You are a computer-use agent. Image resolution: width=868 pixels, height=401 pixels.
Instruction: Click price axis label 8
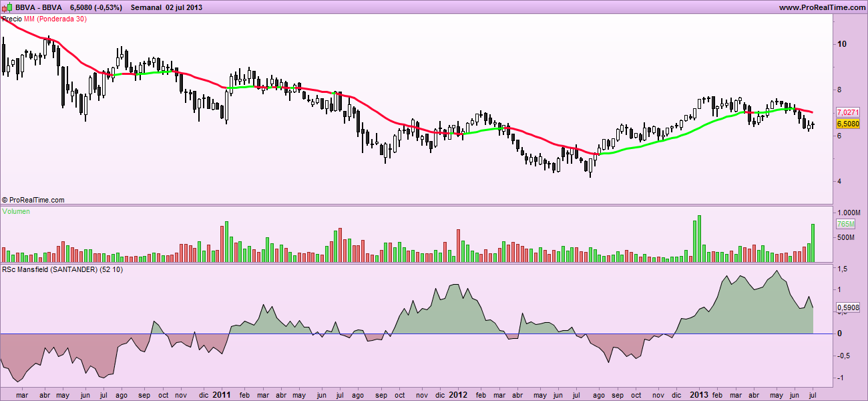click(x=839, y=90)
